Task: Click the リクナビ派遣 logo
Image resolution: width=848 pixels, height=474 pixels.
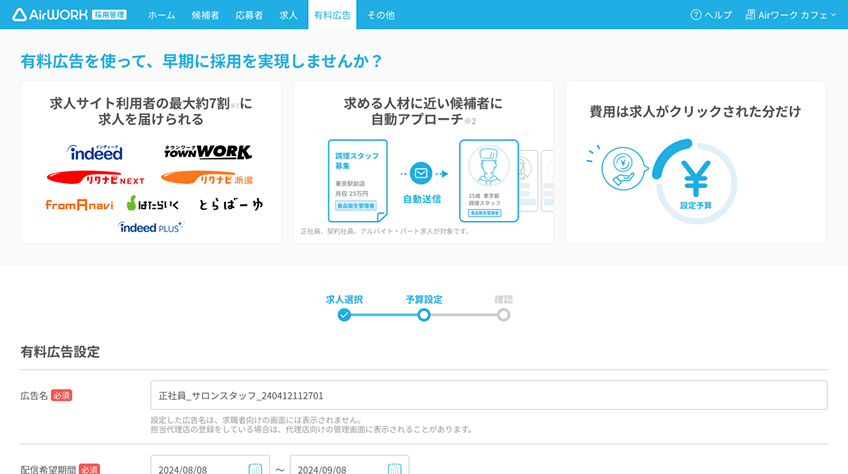Action: [207, 178]
